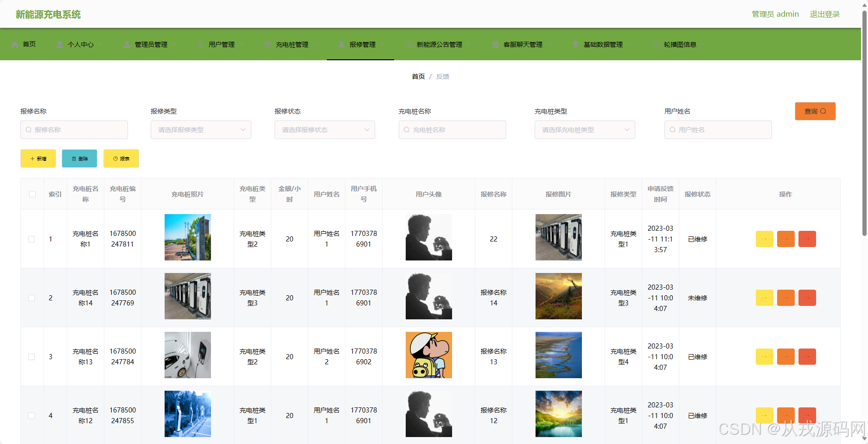Image resolution: width=868 pixels, height=444 pixels.
Task: Click the orange action button in row 充电桩名称14
Action: point(786,298)
